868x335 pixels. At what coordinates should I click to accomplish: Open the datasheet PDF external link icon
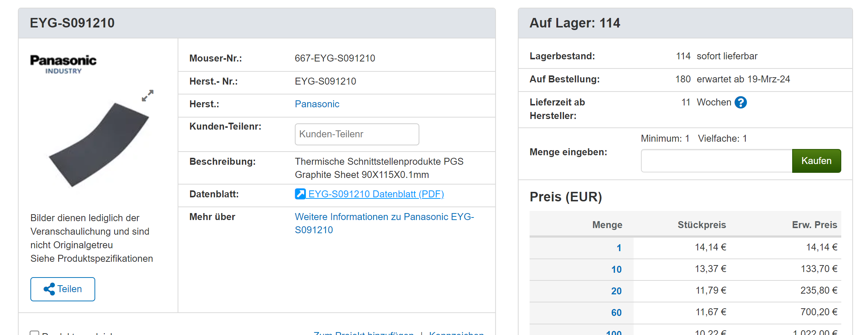300,194
